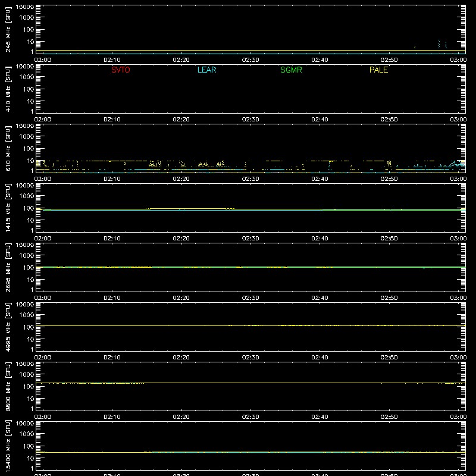Click the 1000 y-tick on the 4995 MHz plot
The height and width of the screenshot is (476, 476).
[x=27, y=315]
